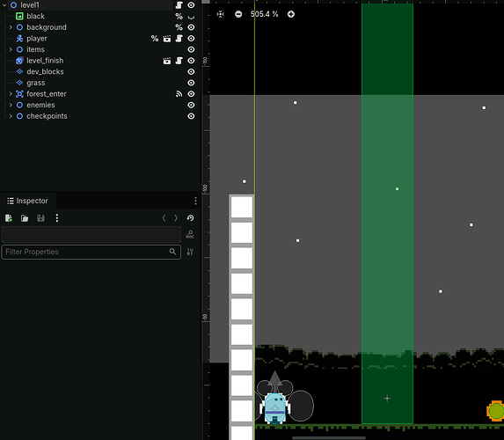Open the script attached to level1
This screenshot has width=504, height=440.
pos(179,4)
